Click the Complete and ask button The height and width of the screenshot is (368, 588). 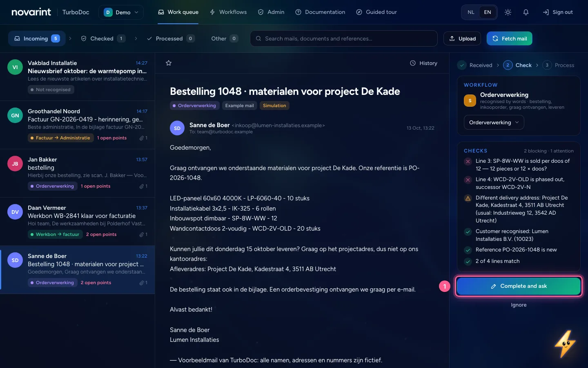pos(519,286)
